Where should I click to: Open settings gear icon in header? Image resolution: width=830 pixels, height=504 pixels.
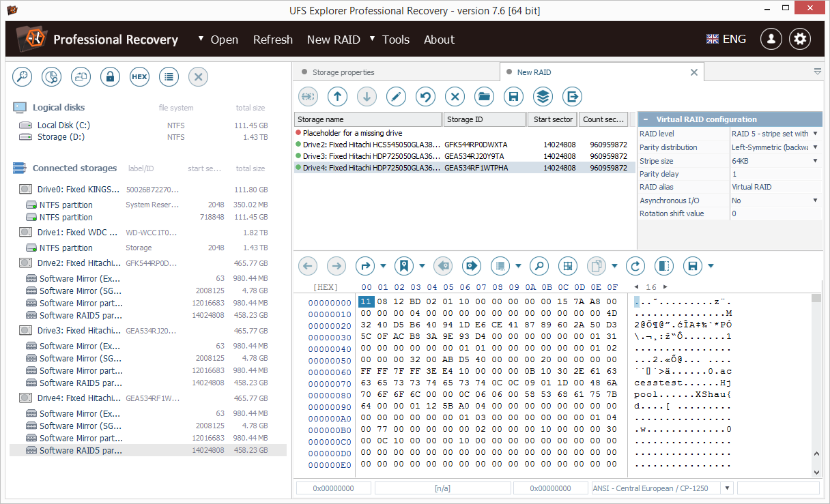point(800,39)
